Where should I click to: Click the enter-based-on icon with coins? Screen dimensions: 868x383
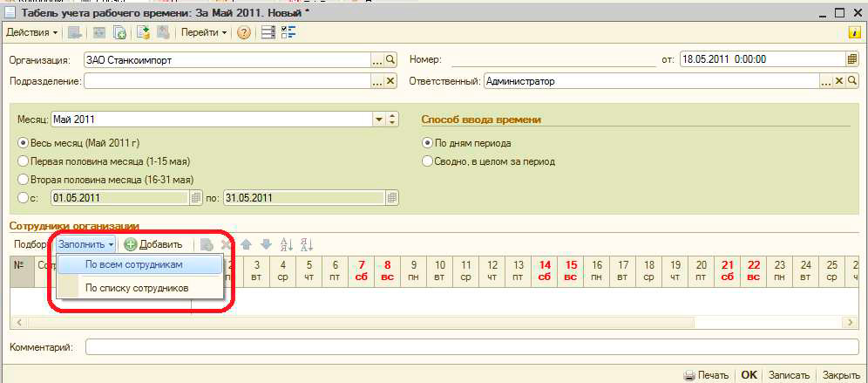pyautogui.click(x=144, y=33)
